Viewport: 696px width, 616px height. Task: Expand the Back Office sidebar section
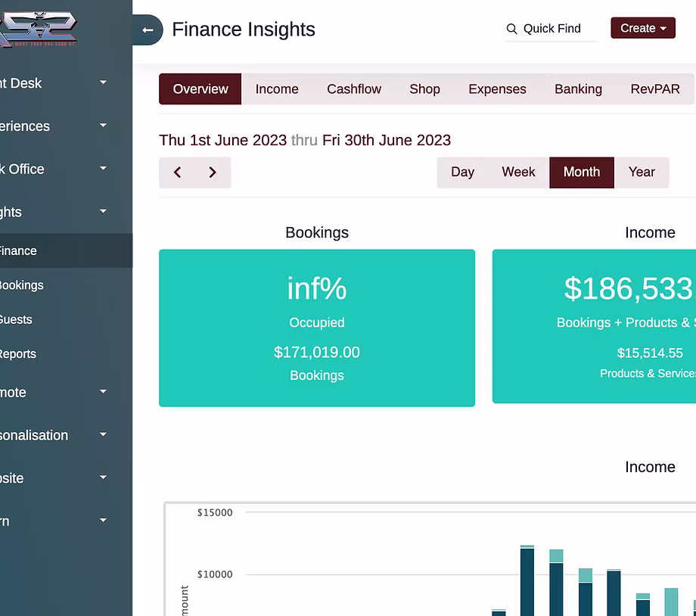coord(53,170)
